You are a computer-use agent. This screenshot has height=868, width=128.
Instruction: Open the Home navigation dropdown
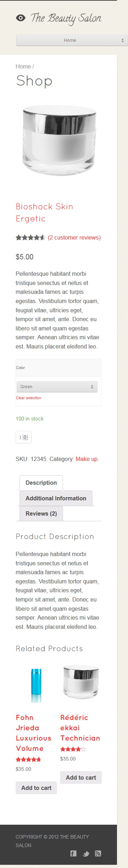coord(72,40)
